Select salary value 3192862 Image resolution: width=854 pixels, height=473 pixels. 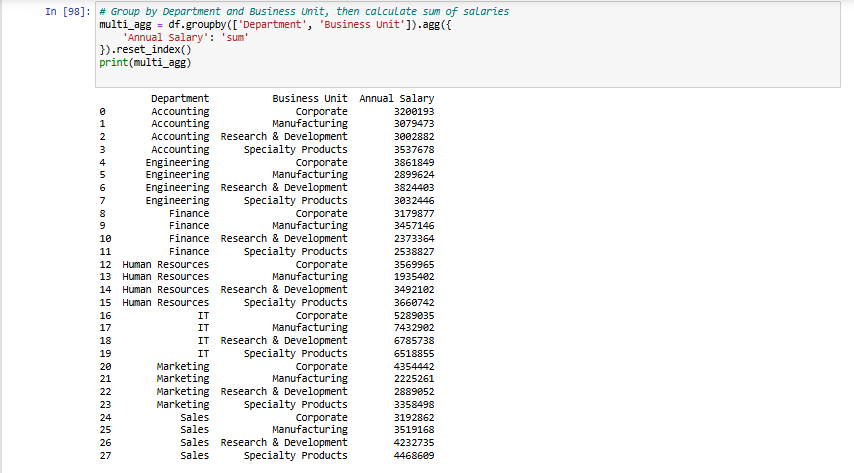tap(414, 418)
